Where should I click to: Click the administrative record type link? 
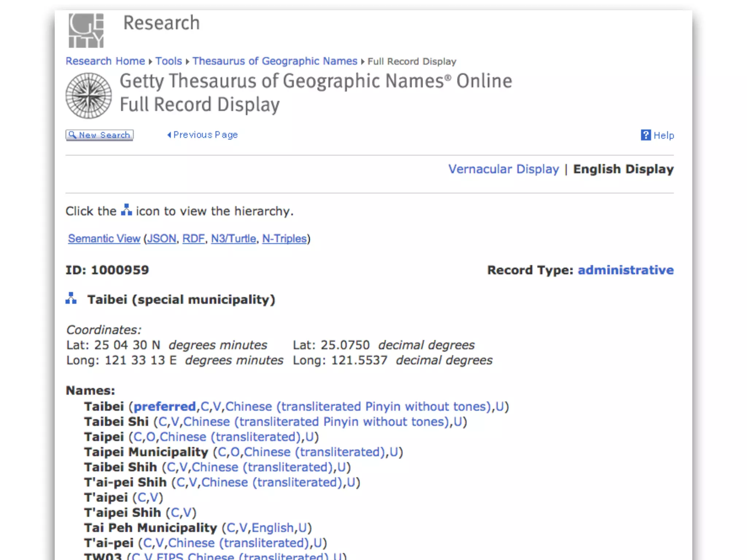point(626,270)
